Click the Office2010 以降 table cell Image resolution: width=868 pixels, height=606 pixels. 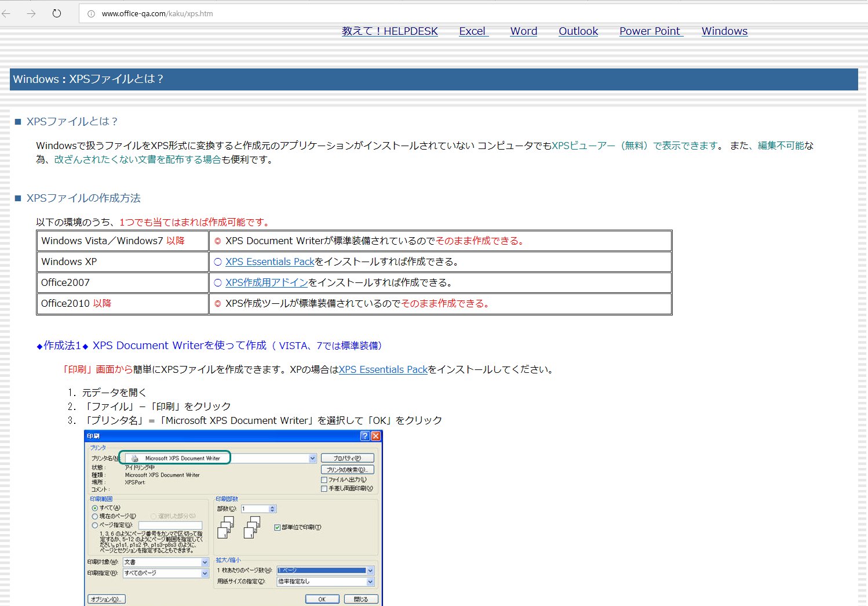(122, 303)
